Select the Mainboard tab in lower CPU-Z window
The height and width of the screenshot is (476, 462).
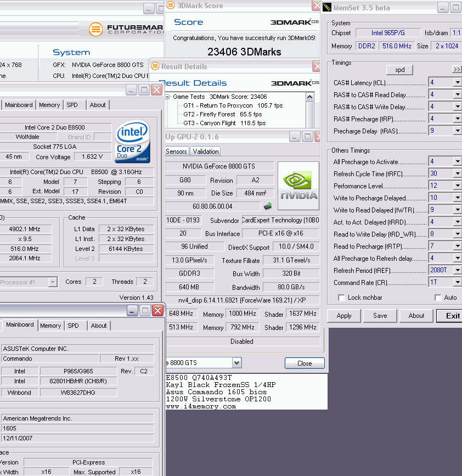[20, 325]
